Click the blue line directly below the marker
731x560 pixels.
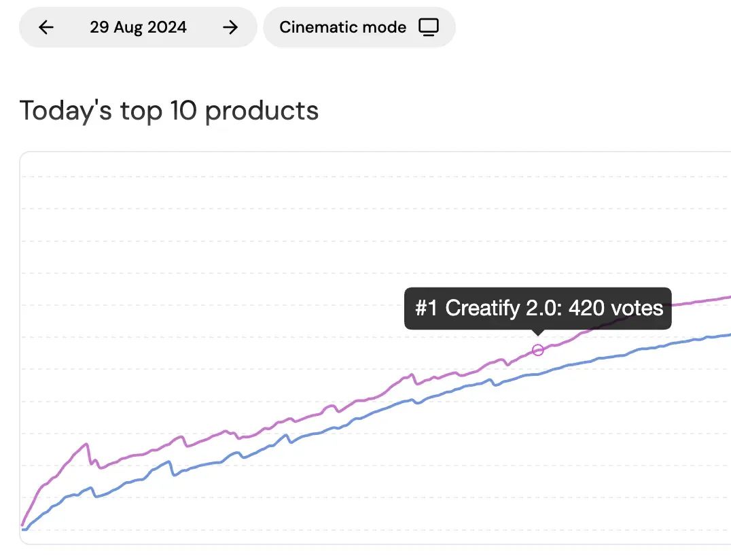point(538,373)
